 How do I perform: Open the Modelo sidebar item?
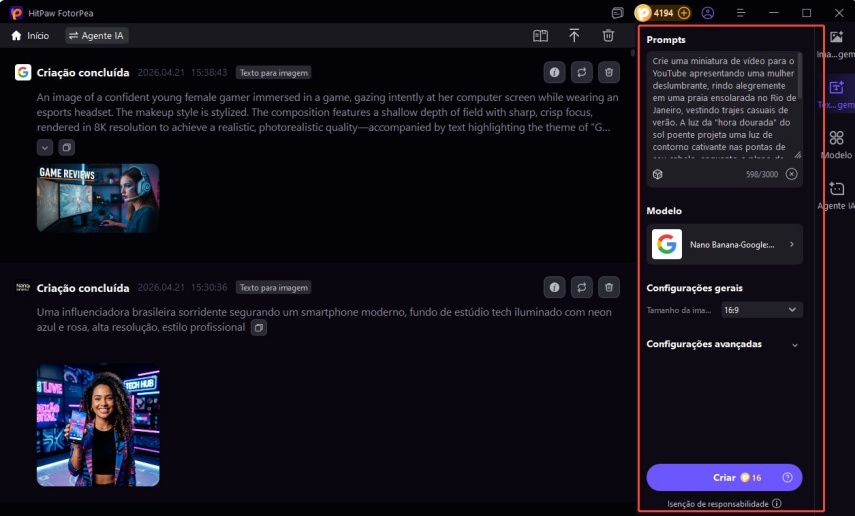click(x=836, y=145)
